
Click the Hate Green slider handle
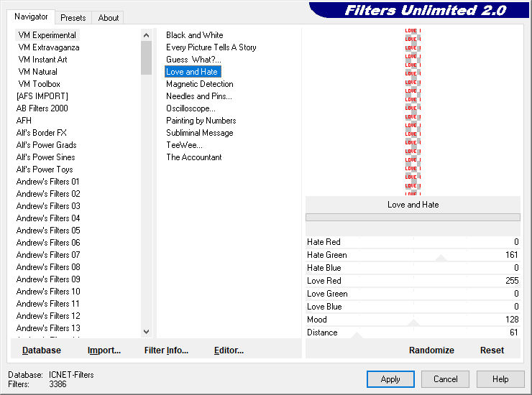[441, 259]
